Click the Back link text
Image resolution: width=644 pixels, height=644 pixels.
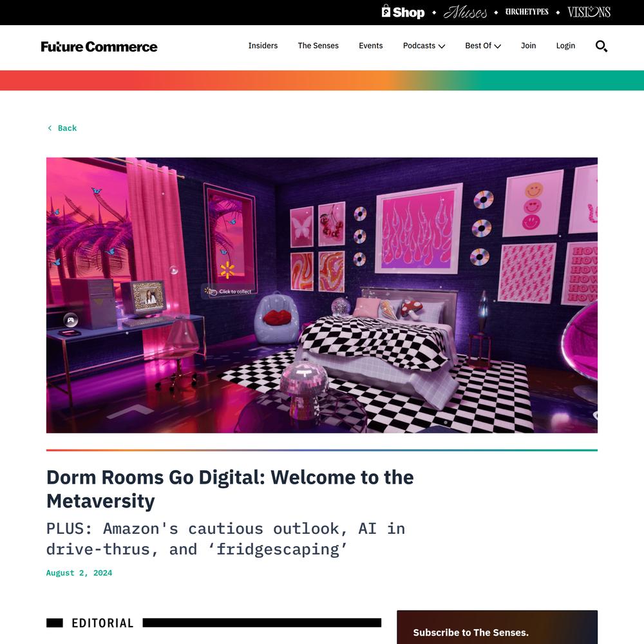point(68,128)
